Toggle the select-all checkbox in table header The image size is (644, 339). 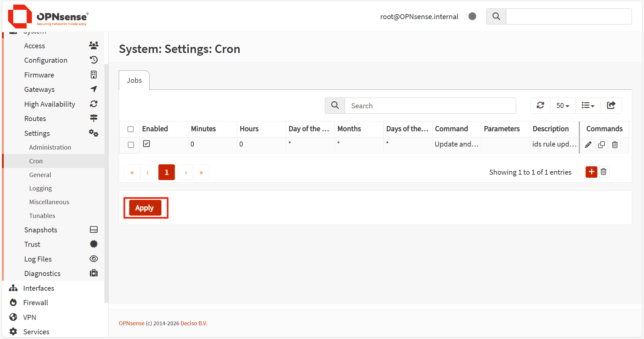pyautogui.click(x=131, y=129)
